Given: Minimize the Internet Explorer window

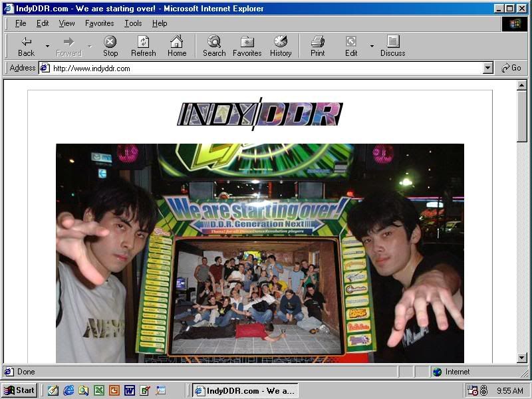Looking at the screenshot, I should coord(498,9).
